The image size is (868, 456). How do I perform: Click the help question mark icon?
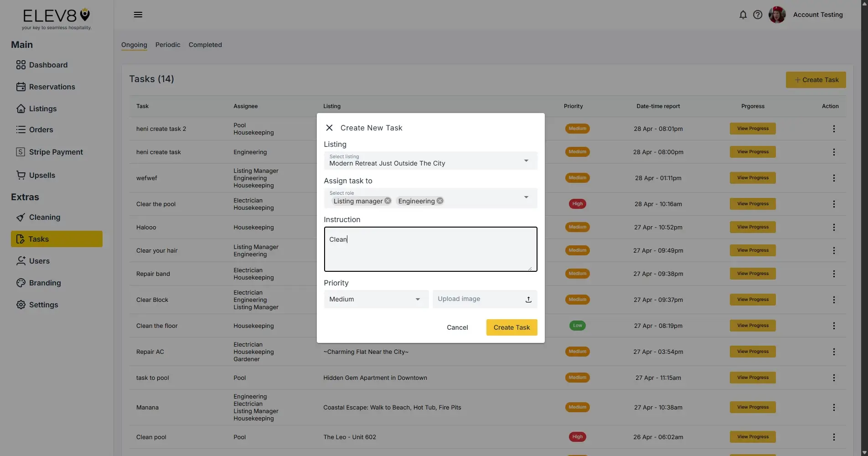758,15
